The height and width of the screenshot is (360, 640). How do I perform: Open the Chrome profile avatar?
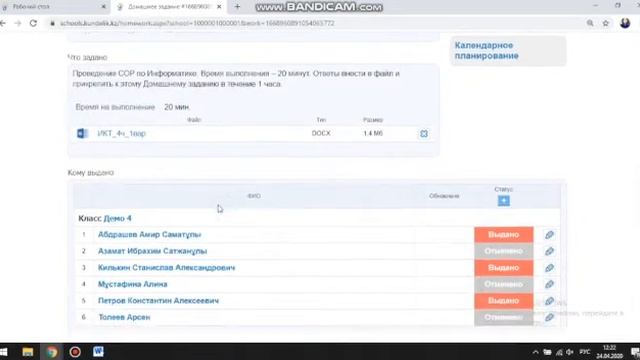pos(625,23)
